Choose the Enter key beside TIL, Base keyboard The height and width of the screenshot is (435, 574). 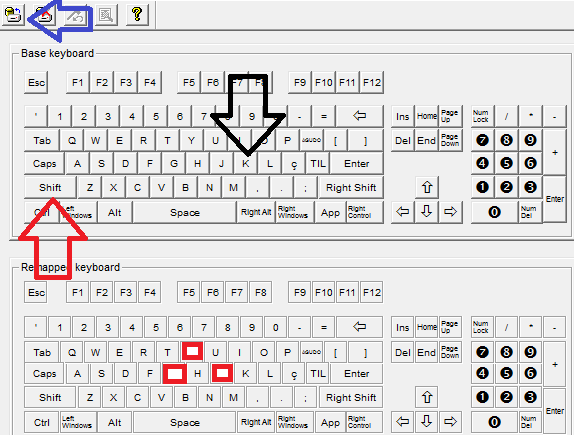pos(357,164)
